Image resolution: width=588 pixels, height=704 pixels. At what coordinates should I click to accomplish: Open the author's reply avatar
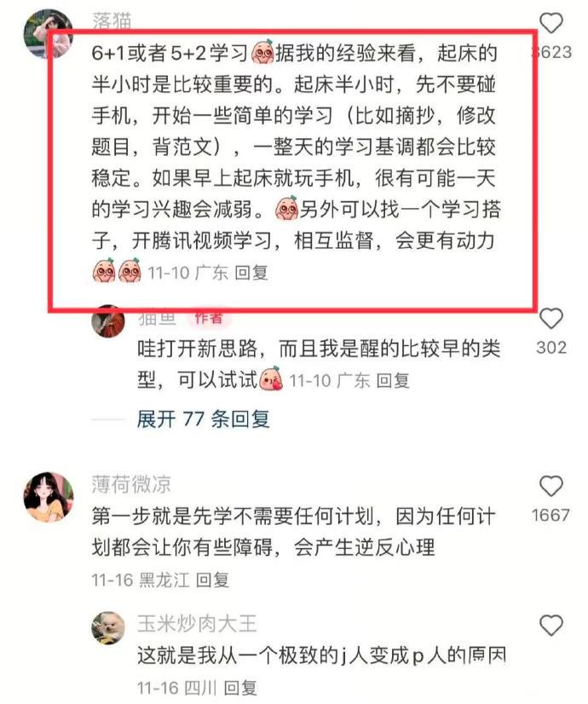pos(108,320)
